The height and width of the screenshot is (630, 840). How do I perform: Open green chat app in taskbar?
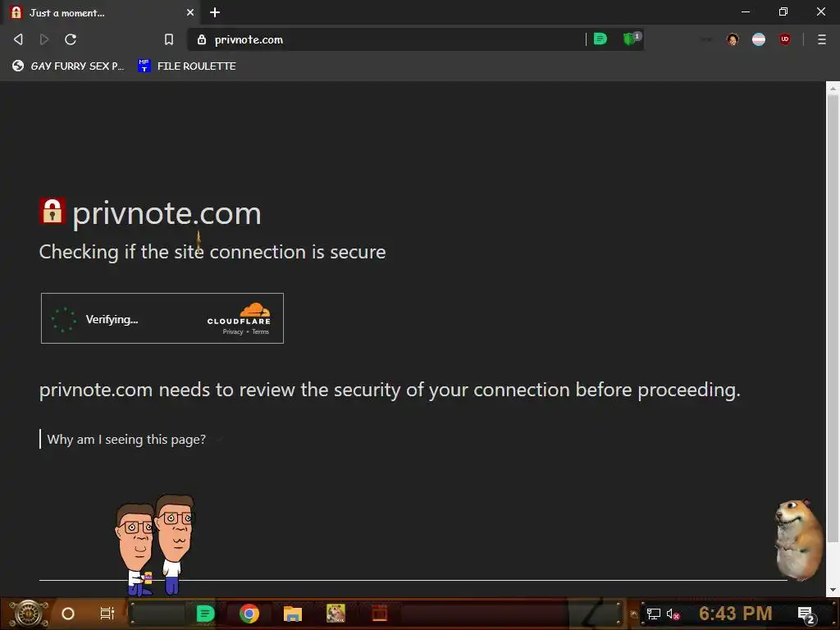[205, 614]
